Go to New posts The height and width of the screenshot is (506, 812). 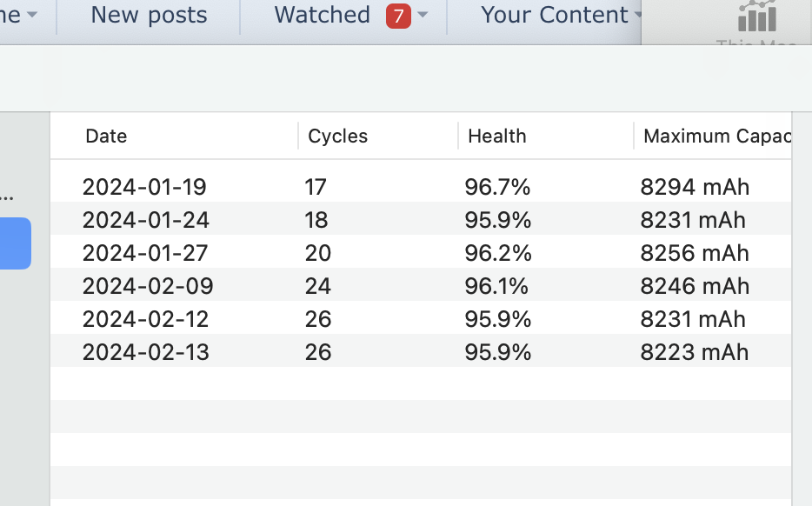pos(149,16)
